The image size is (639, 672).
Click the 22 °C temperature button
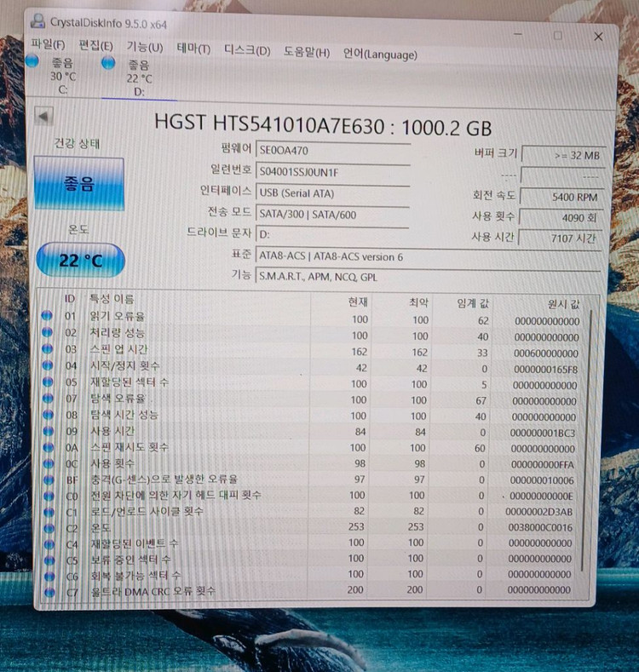(x=81, y=260)
